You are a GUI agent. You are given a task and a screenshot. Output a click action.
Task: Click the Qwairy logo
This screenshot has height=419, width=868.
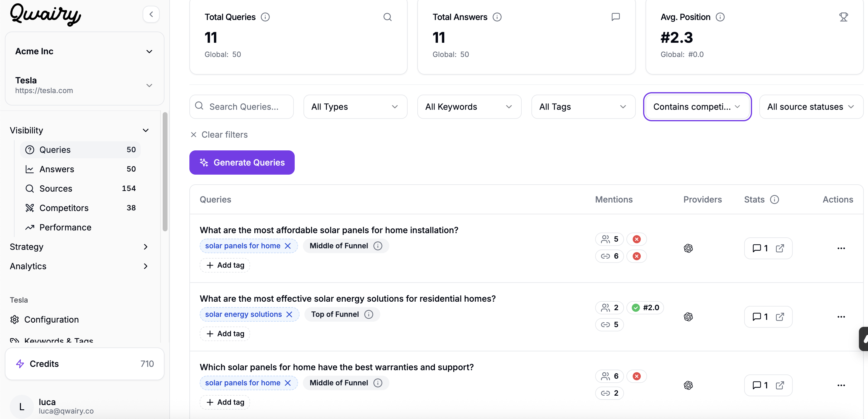pyautogui.click(x=46, y=15)
